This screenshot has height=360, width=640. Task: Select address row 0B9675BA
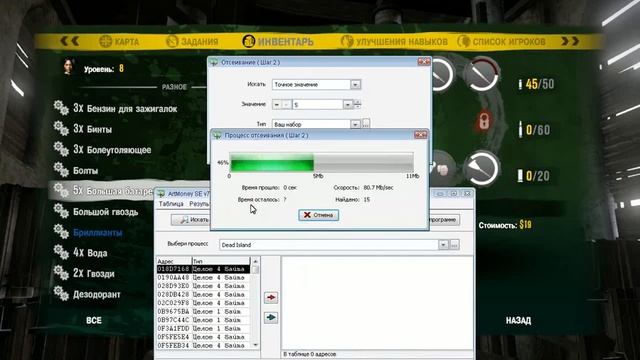pos(203,311)
